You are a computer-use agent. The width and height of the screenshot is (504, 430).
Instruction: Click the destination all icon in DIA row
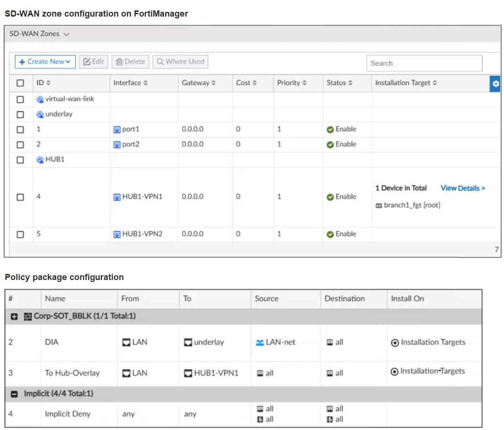point(330,342)
